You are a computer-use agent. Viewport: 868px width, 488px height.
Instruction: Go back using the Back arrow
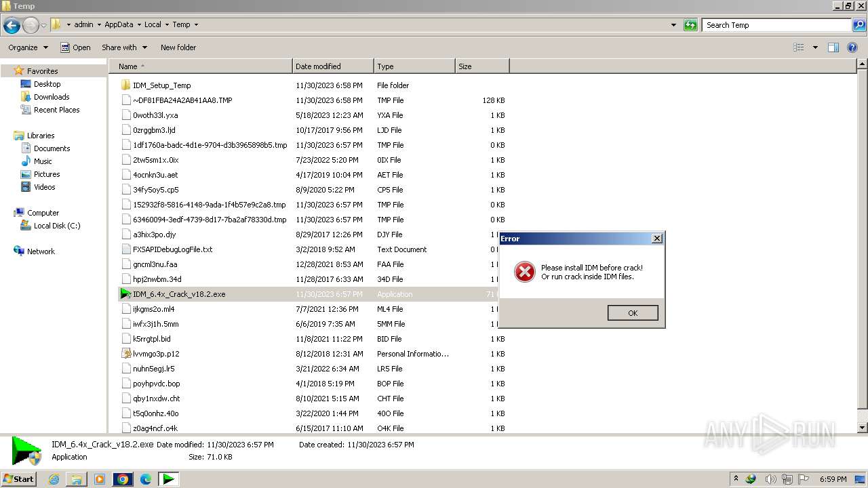coord(12,26)
